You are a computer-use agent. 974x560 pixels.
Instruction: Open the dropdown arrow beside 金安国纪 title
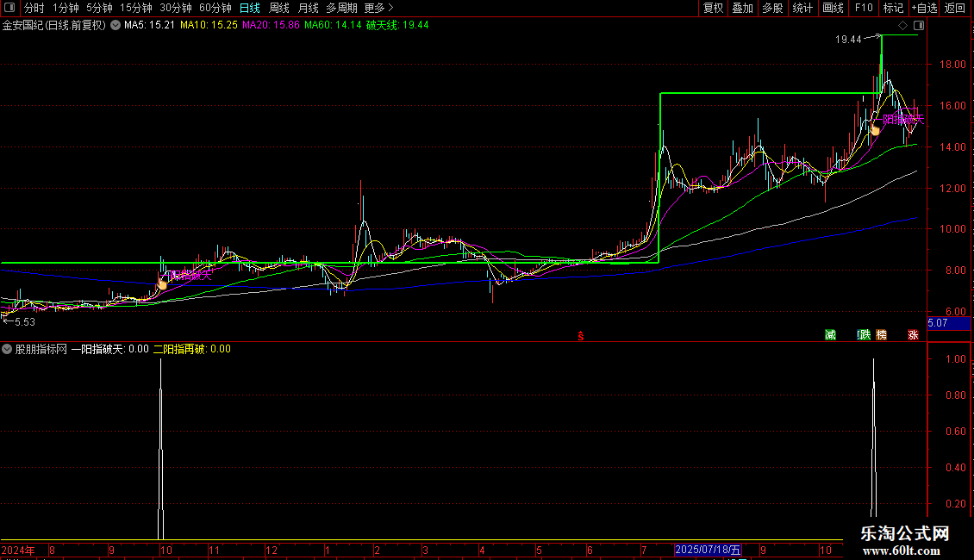[x=115, y=26]
